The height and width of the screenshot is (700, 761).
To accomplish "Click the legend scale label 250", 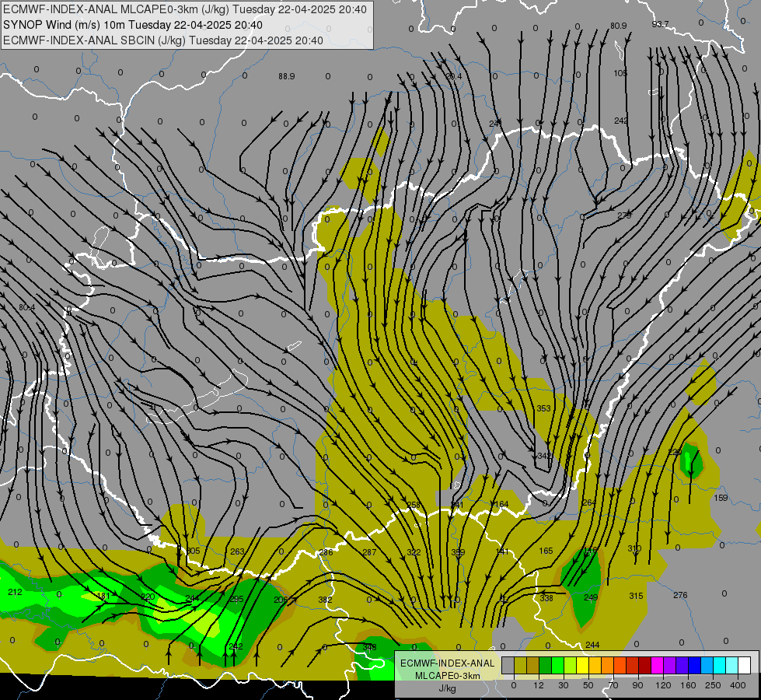I will click(713, 685).
